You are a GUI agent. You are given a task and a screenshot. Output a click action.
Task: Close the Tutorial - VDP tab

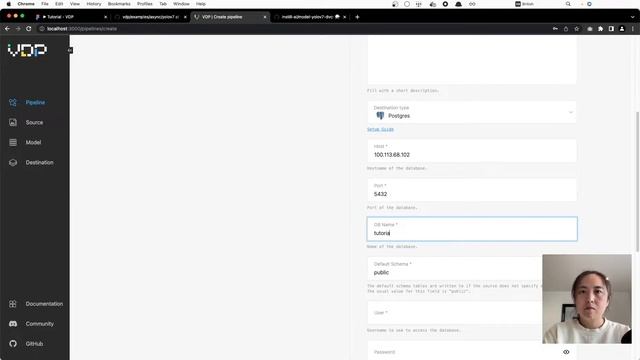[106, 17]
